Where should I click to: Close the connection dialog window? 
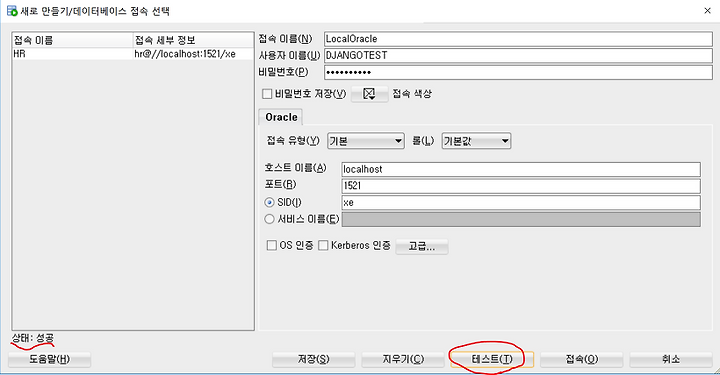tap(707, 11)
